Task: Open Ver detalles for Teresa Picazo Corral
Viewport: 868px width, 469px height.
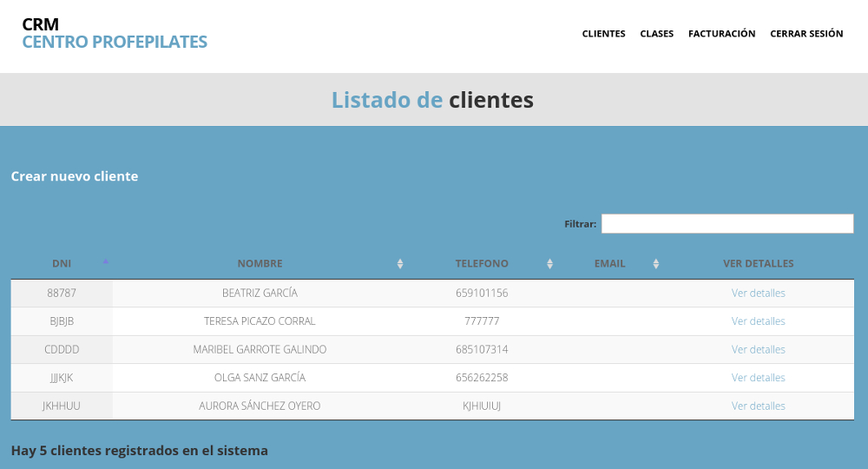Action: (x=758, y=321)
